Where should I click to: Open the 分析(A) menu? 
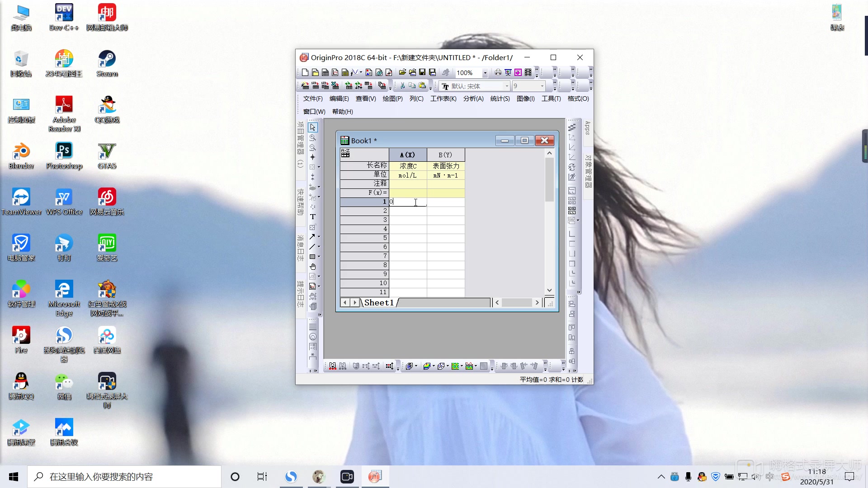click(473, 99)
